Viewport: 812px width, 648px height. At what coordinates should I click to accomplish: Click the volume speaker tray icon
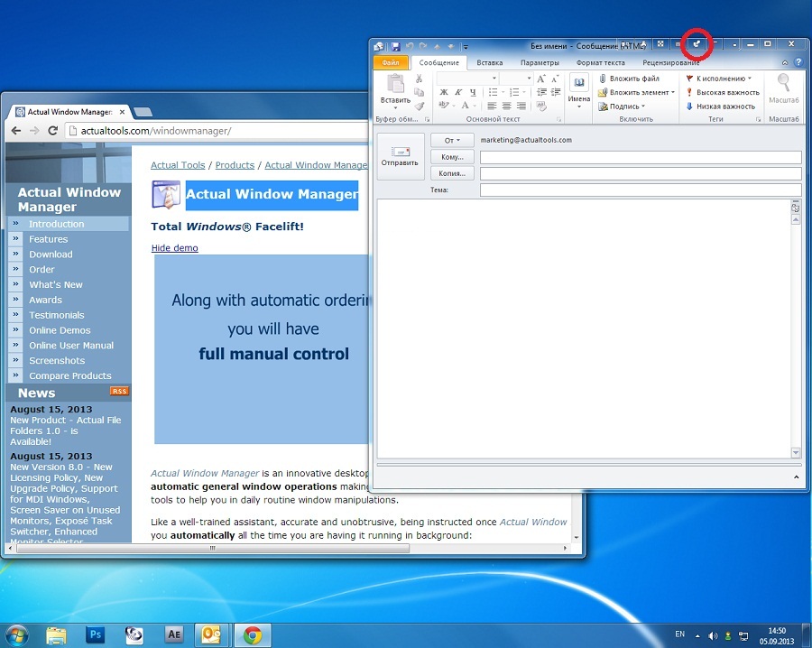point(713,635)
